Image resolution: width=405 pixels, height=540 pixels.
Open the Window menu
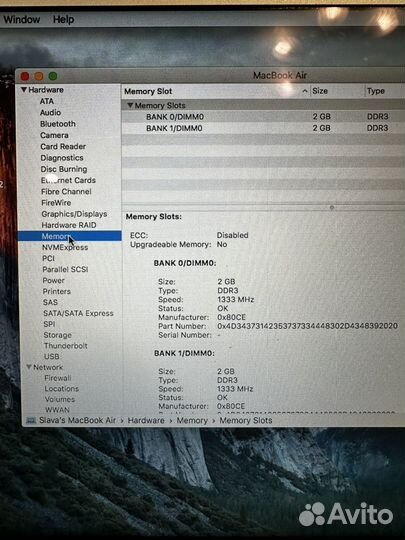click(x=22, y=19)
